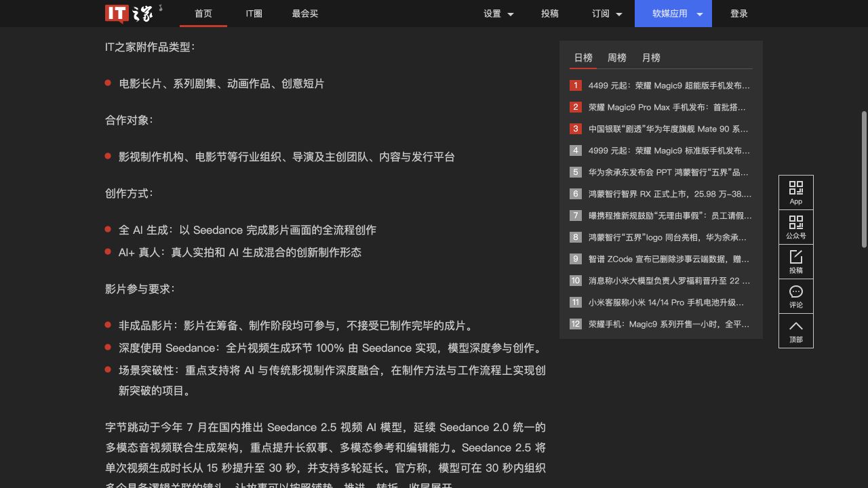
Task: Click the text 电影长片、系列剧集、动画作品、创意短片
Action: click(222, 83)
